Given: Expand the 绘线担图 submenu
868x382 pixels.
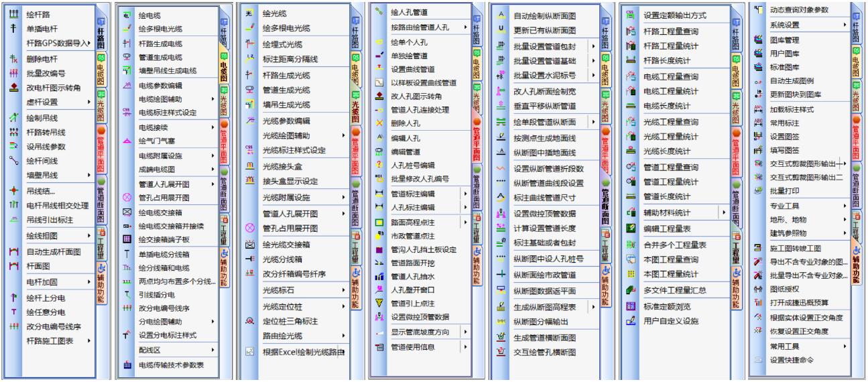Looking at the screenshot, I should (x=90, y=236).
